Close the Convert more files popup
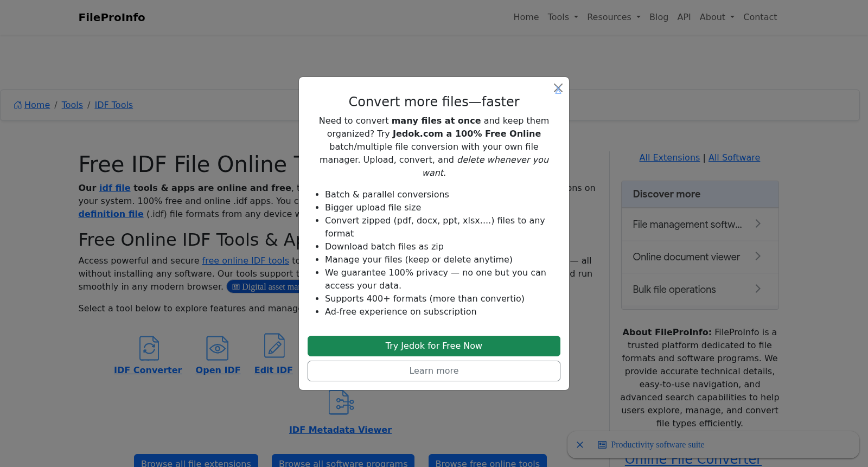This screenshot has height=467, width=868. pos(558,88)
